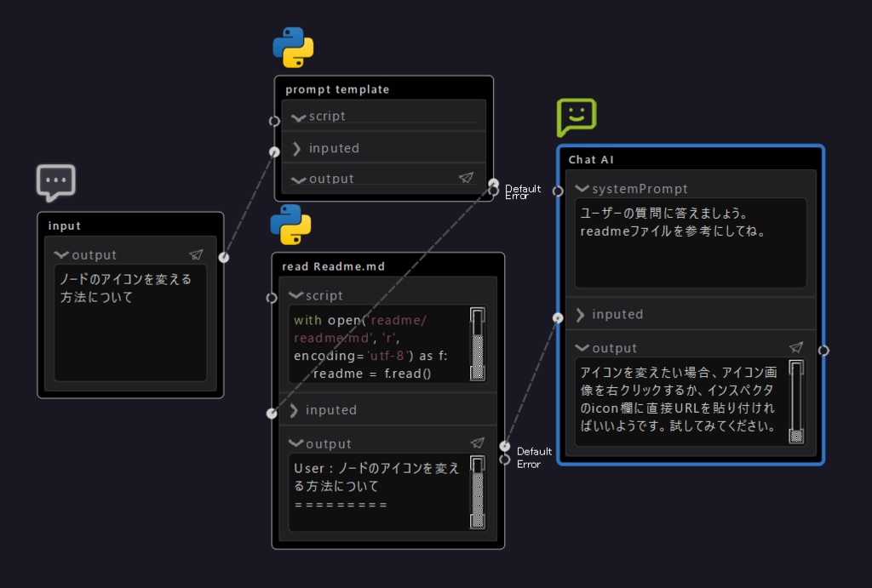This screenshot has width=872, height=588.
Task: Click the Default Error label near Chat AI
Action: 536,458
